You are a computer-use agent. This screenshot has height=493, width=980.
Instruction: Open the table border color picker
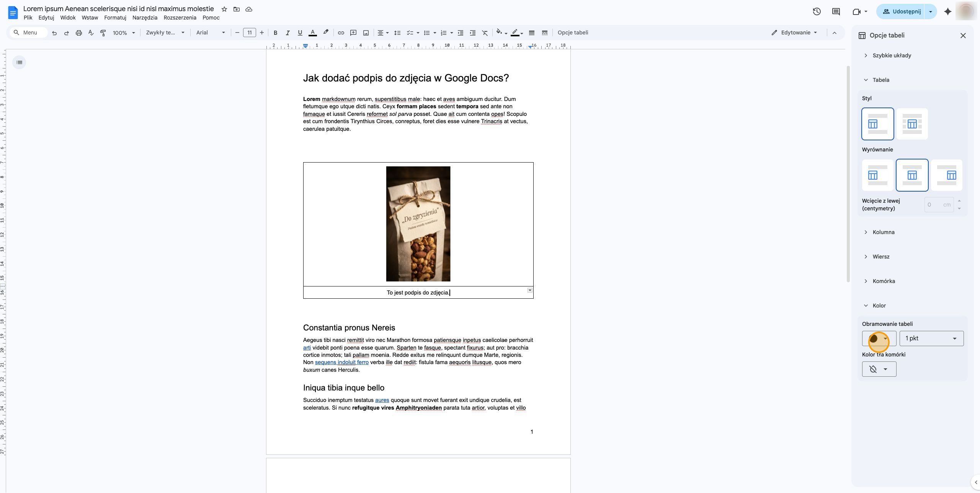point(879,338)
